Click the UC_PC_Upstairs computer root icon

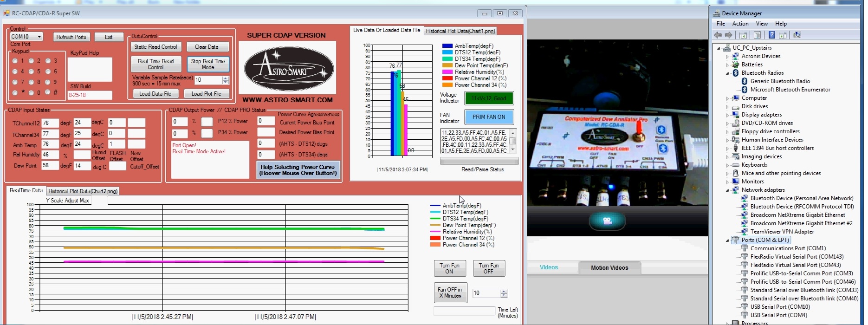coord(726,48)
